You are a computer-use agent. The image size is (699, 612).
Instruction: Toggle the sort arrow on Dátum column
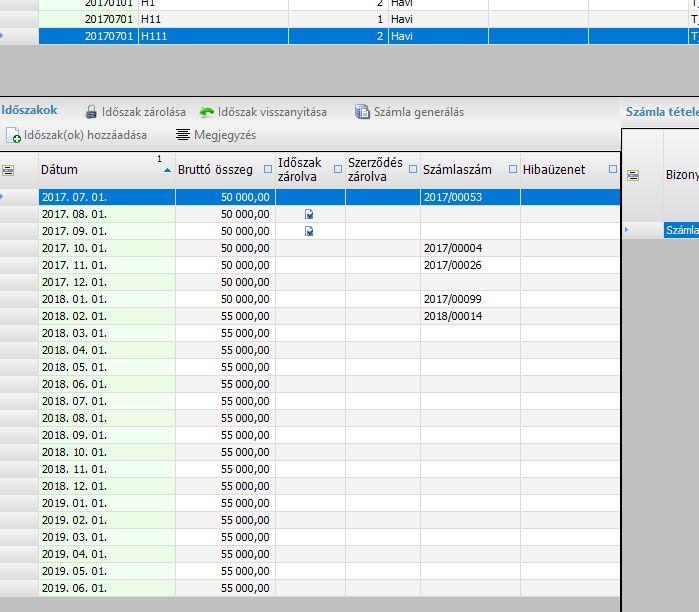[168, 170]
